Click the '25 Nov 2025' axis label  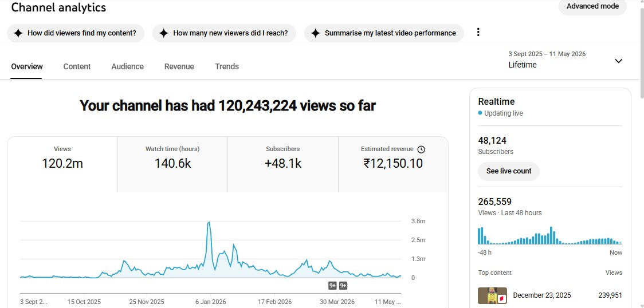point(147,302)
